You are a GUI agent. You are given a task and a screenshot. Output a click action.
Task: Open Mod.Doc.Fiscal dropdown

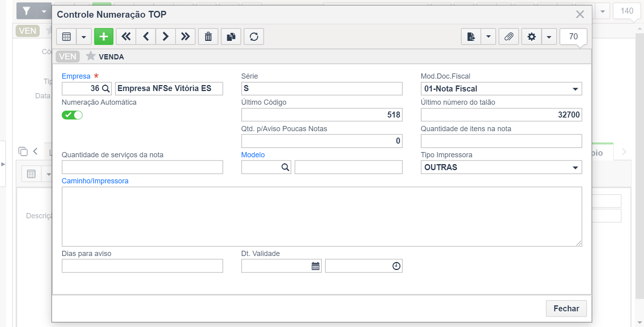pos(501,89)
